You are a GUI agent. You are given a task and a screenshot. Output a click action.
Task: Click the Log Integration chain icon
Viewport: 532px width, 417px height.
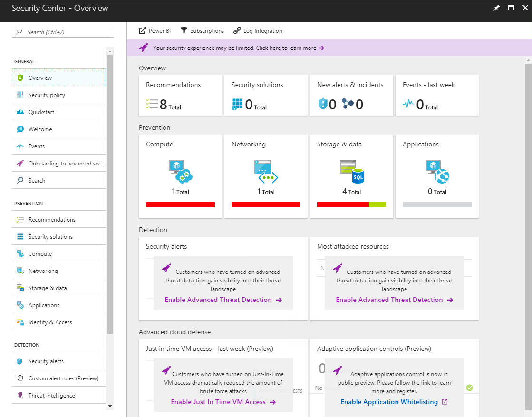[237, 31]
